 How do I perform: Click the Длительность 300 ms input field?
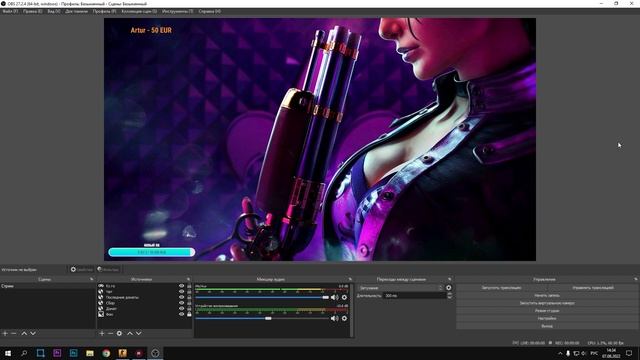414,296
